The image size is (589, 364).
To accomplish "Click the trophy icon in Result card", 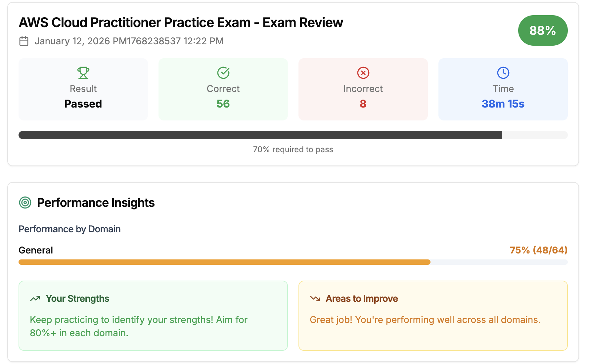I will [83, 73].
